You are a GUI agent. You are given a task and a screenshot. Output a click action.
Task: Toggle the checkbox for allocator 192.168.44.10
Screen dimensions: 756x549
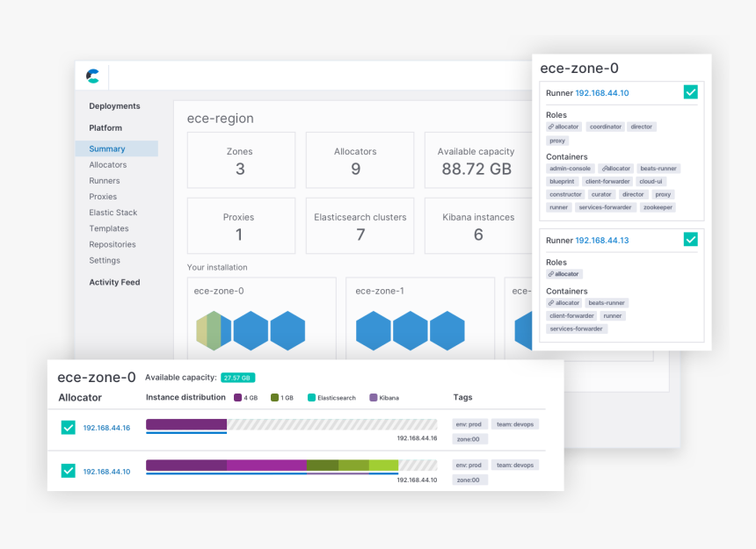(69, 471)
